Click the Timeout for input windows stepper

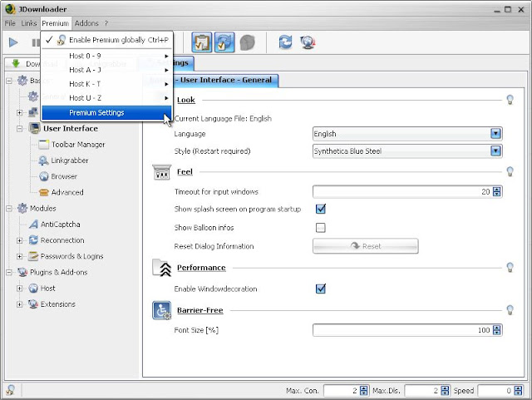tap(496, 191)
